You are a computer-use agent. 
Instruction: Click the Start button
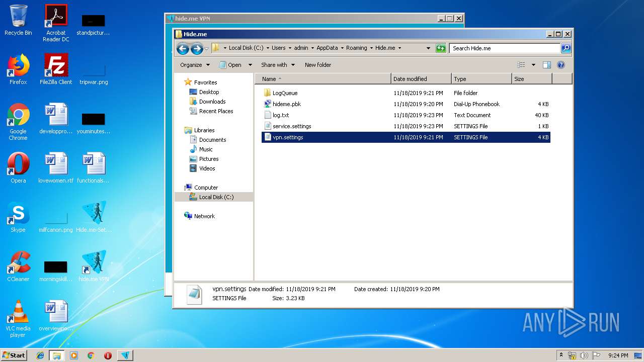click(14, 355)
